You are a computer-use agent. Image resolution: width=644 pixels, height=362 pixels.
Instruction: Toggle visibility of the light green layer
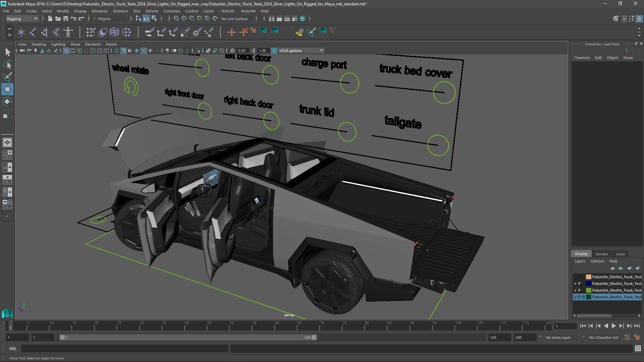pos(576,290)
